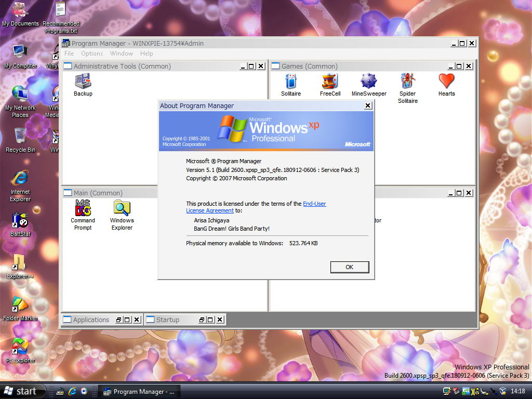The width and height of the screenshot is (532, 399).
Task: Click Windows Media Player quick launch icon
Action: 84,391
